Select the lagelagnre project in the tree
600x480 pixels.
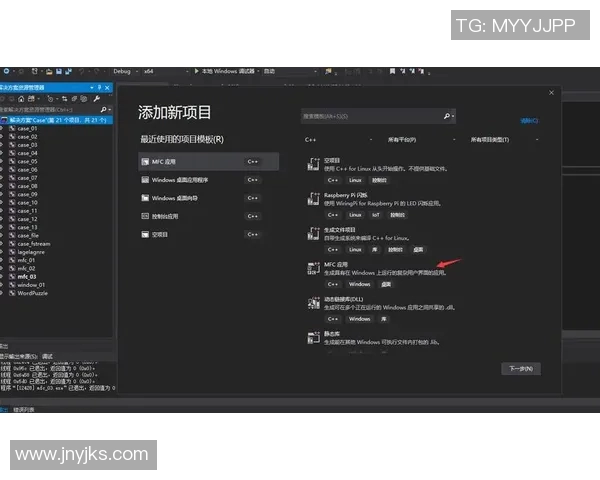[x=31, y=252]
